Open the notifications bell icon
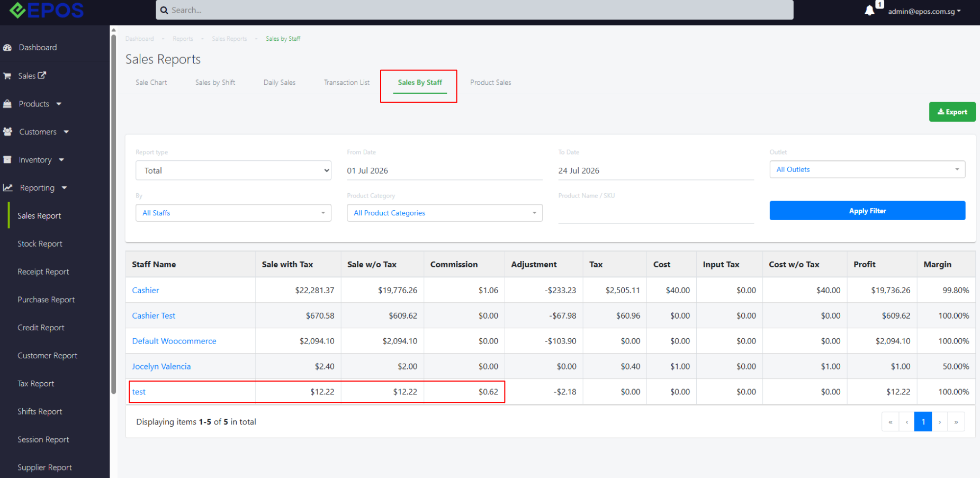The image size is (980, 478). coord(869,11)
